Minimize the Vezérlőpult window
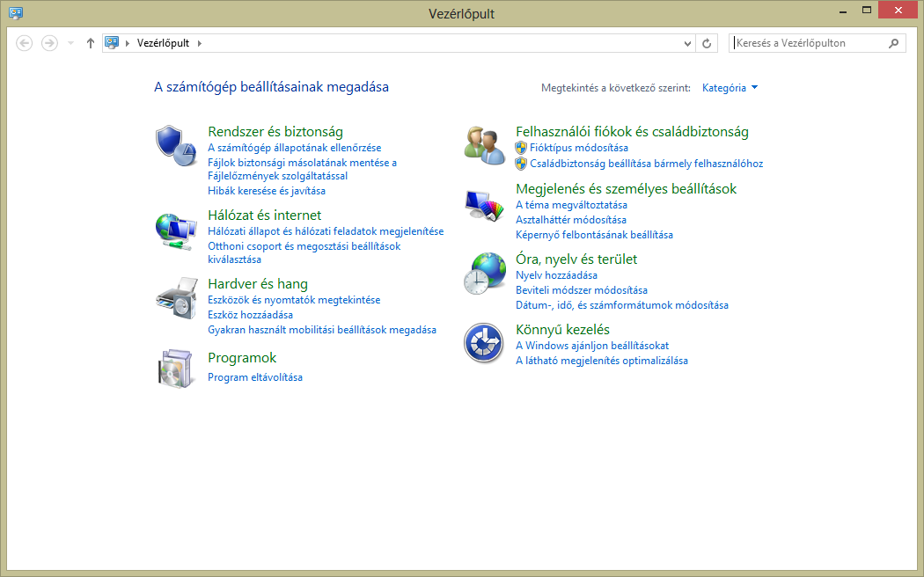 tap(843, 11)
